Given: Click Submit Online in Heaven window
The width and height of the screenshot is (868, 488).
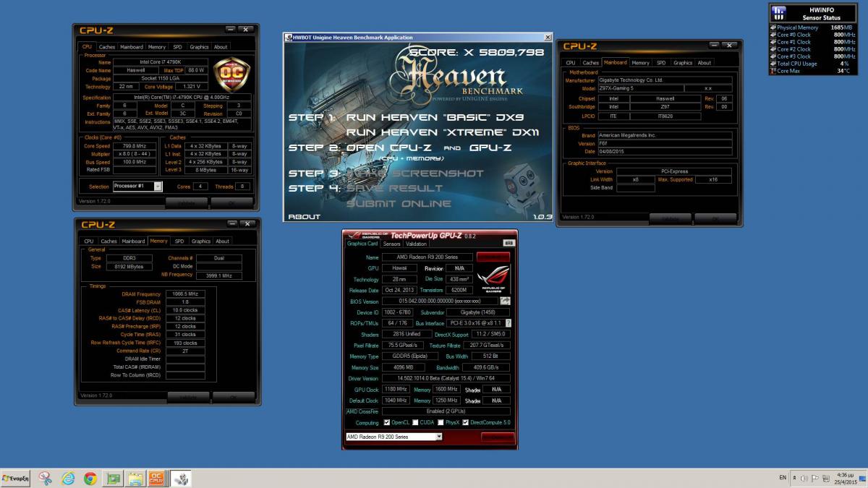Looking at the screenshot, I should pos(399,203).
